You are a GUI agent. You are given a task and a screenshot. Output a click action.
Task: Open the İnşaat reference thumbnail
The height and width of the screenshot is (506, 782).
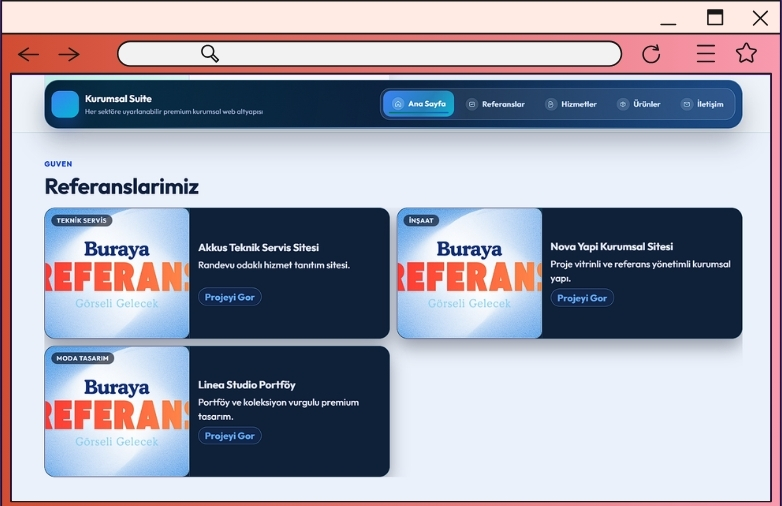469,273
